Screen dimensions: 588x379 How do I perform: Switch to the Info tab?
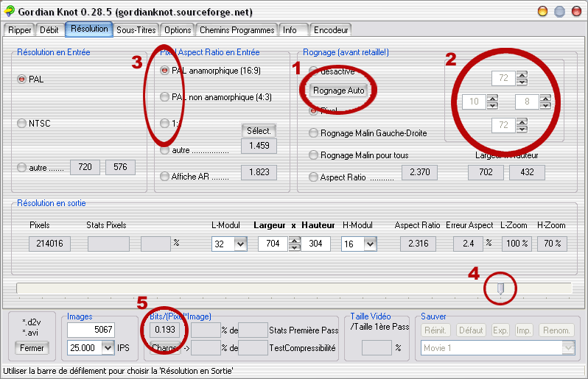tap(293, 30)
